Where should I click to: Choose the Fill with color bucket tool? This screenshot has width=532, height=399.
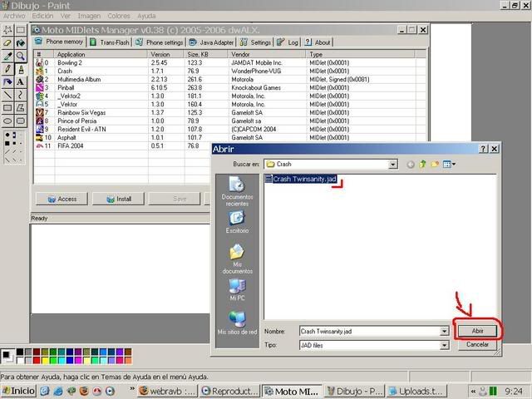(x=20, y=43)
